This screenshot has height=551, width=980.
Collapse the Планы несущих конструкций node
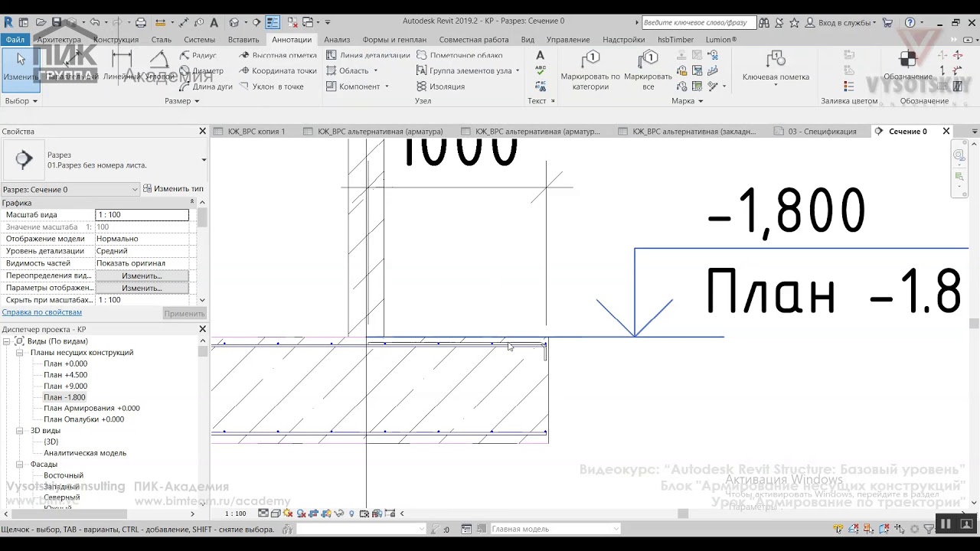pyautogui.click(x=21, y=353)
